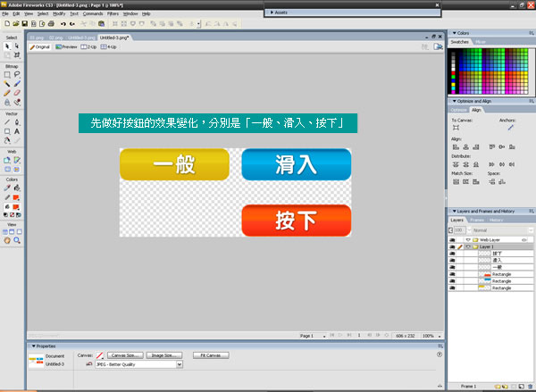The image size is (536, 392).
Task: Switch to the Preview view tab
Action: point(66,46)
